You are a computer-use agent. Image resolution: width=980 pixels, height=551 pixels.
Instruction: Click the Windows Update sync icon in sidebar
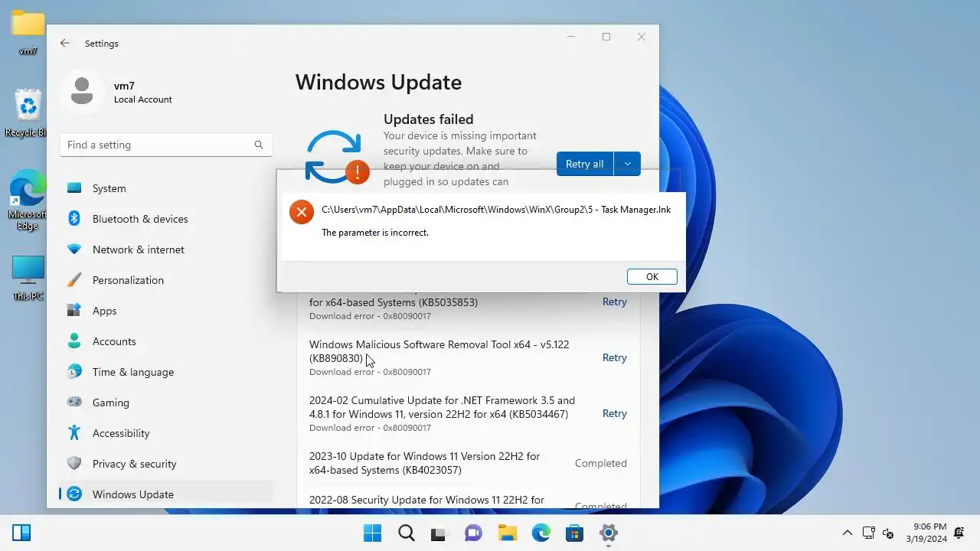[74, 494]
